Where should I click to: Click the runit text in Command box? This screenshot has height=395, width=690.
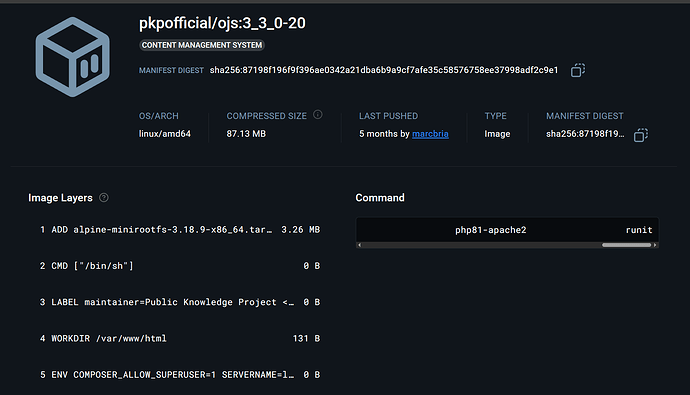(x=639, y=230)
